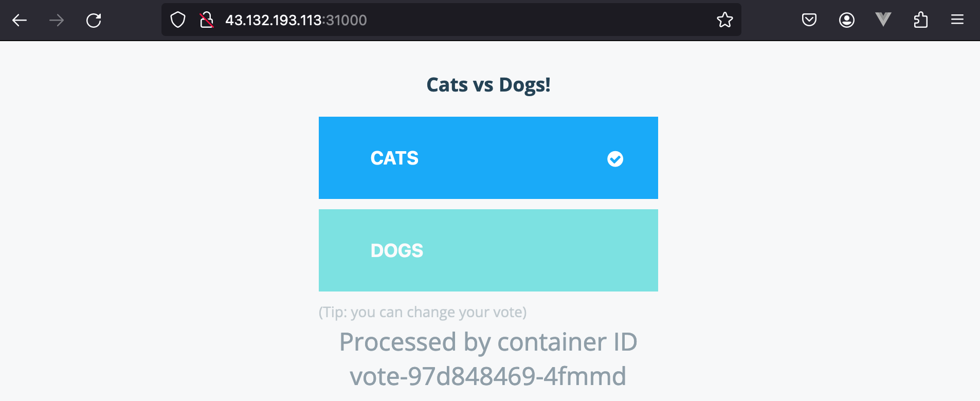Open the Firefox account menu
The width and height of the screenshot is (980, 401).
[x=846, y=20]
